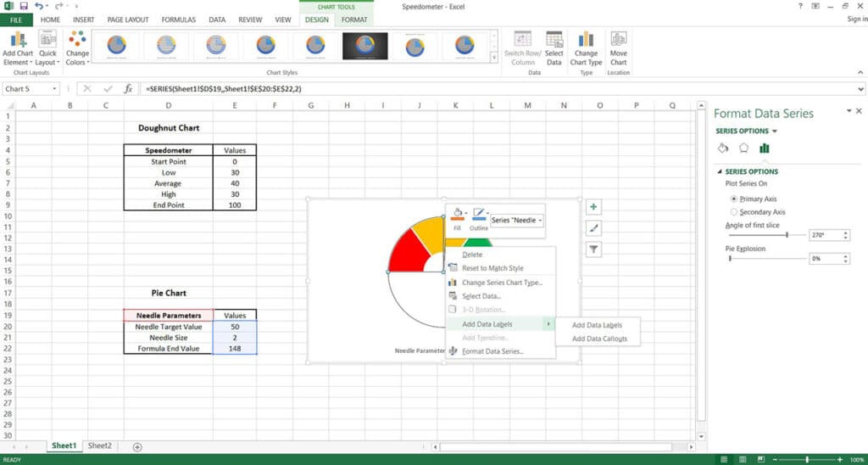Switch to the FORMULAS ribbon tab

(178, 20)
